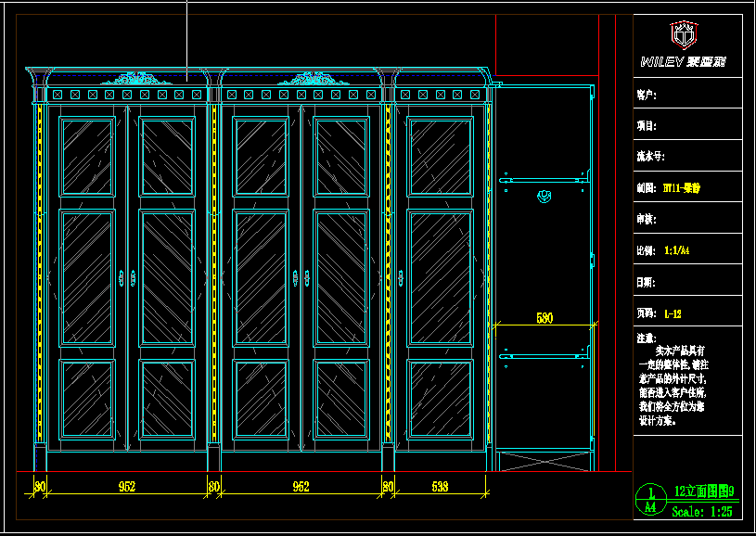
Task: Select the 590 width dimension text
Action: pyautogui.click(x=545, y=318)
